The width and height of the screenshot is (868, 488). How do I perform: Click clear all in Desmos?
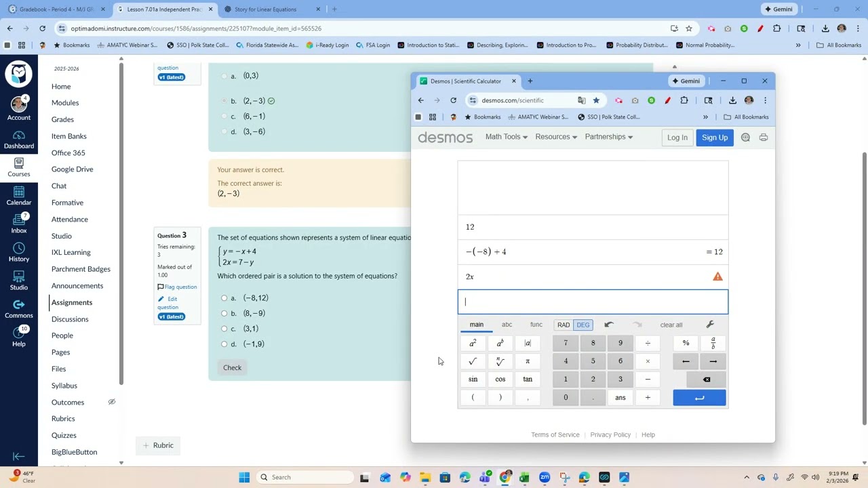tap(671, 325)
